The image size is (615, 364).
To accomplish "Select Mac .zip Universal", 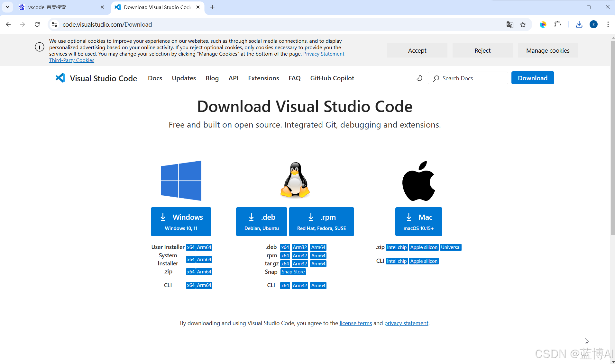I will coord(451,247).
